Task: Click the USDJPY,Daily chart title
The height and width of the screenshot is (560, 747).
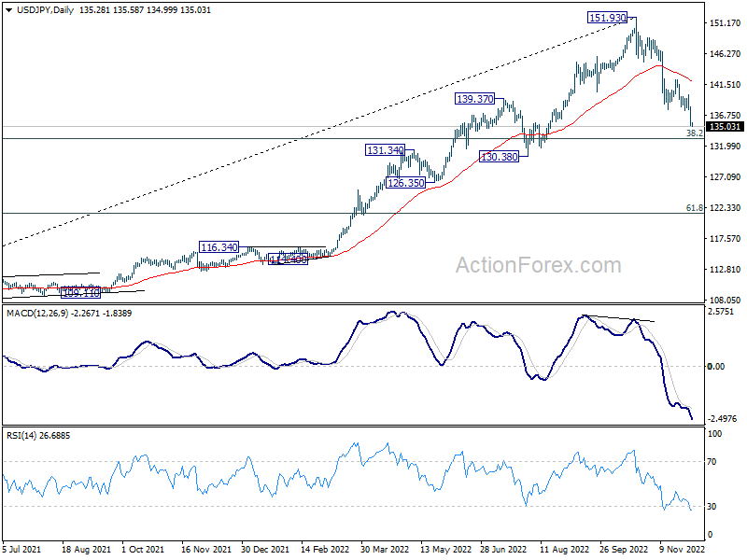Action: tap(45, 10)
